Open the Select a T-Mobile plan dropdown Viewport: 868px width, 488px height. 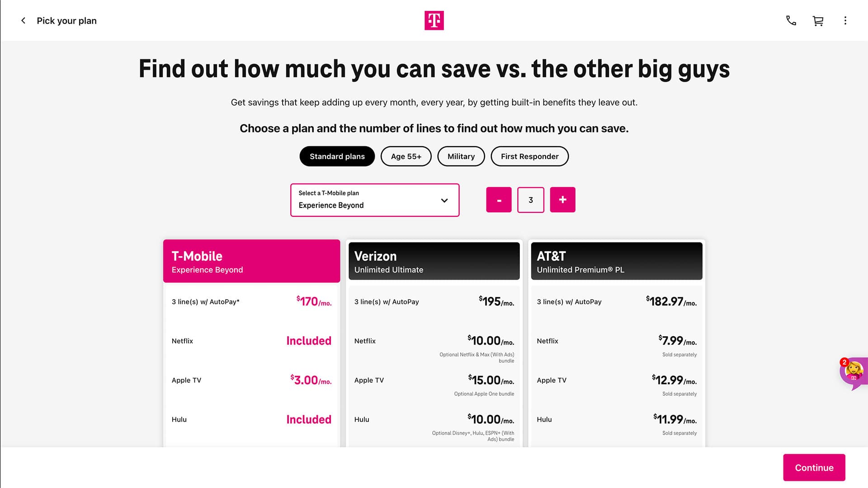pos(375,200)
